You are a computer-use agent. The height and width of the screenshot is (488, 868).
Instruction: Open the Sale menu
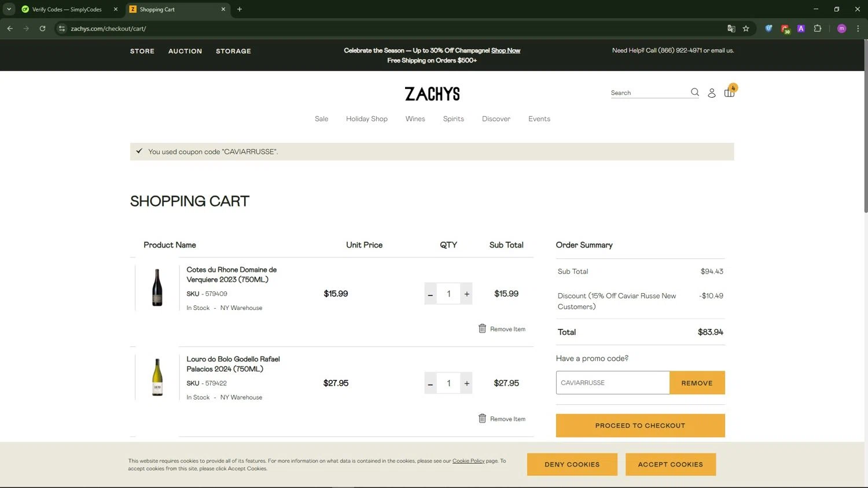pyautogui.click(x=321, y=119)
